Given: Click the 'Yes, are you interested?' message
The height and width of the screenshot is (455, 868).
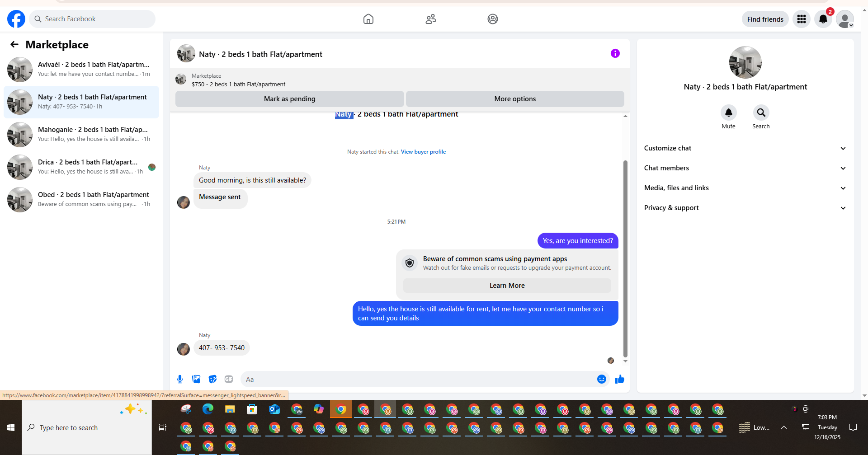Looking at the screenshot, I should click(578, 241).
